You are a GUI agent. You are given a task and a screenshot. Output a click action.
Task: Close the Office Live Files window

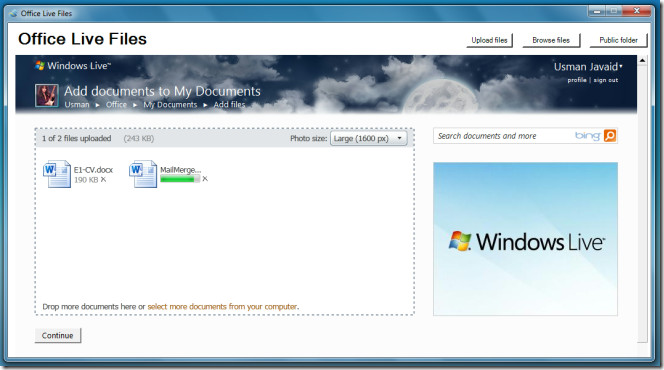pos(636,11)
